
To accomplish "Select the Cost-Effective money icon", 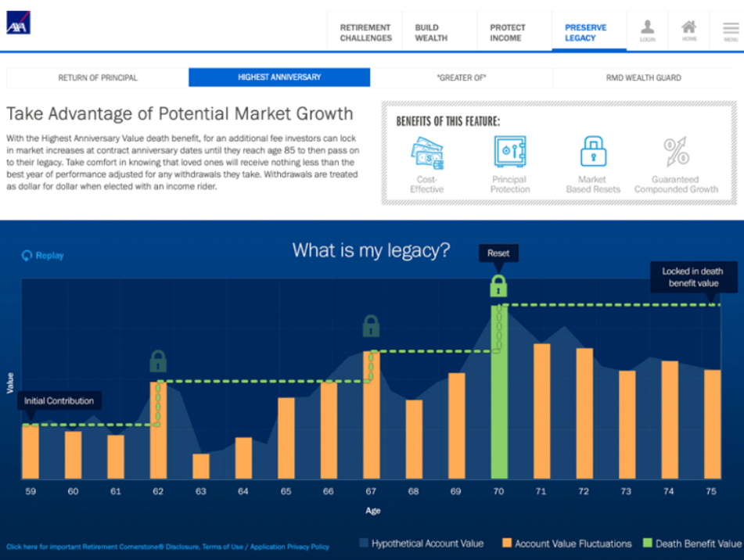I will pyautogui.click(x=426, y=153).
